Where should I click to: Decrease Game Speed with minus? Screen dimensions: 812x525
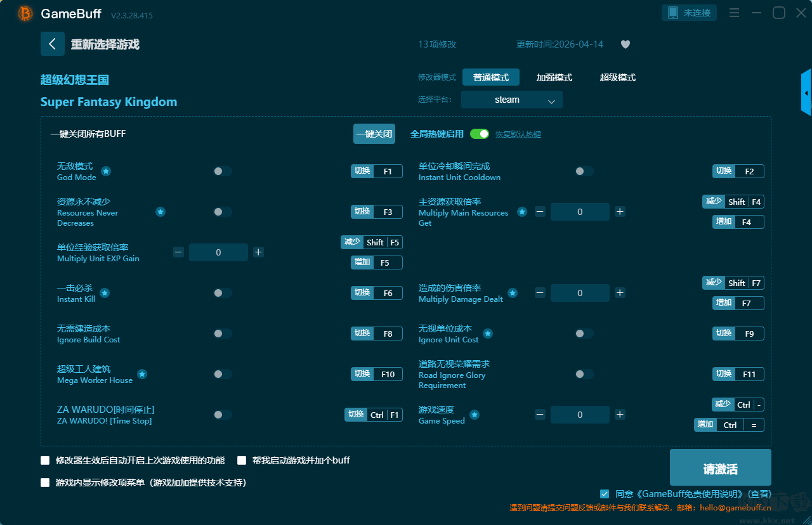coord(540,415)
